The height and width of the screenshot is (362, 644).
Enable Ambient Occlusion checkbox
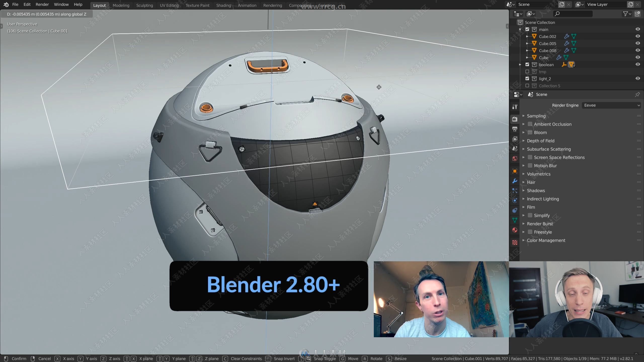click(530, 124)
